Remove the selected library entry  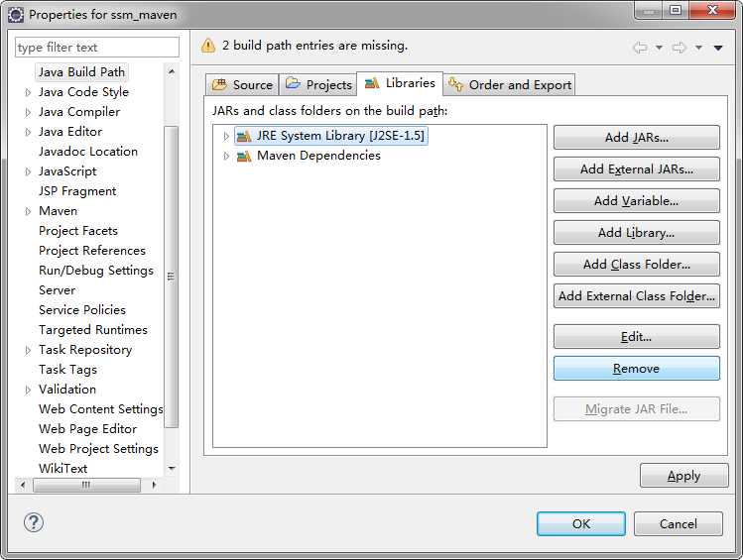(636, 368)
